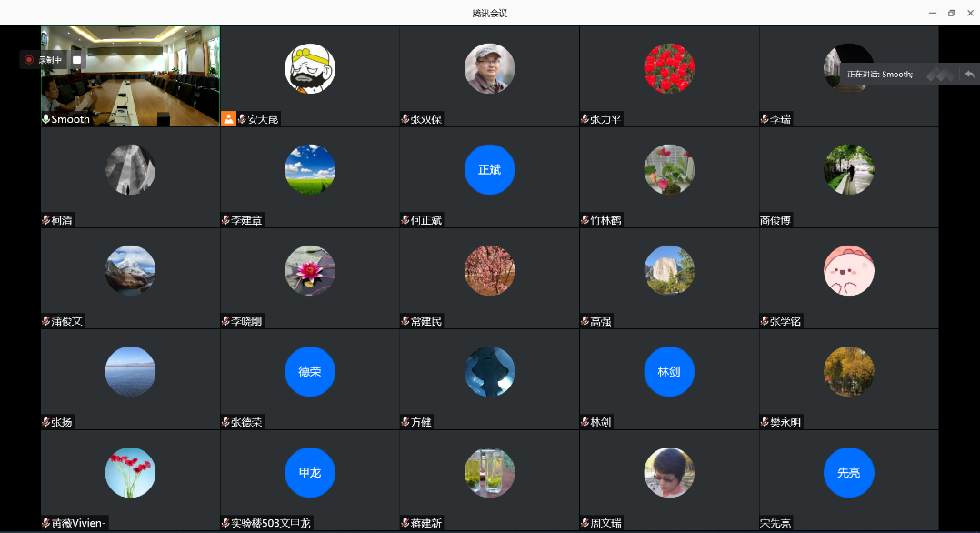Click the muted mic icon of 张双保

click(x=405, y=119)
